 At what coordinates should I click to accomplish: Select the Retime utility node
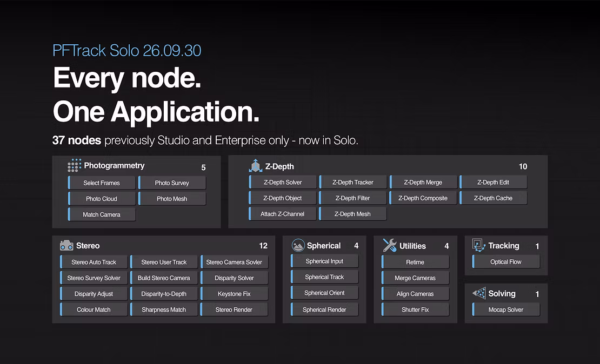pyautogui.click(x=415, y=262)
